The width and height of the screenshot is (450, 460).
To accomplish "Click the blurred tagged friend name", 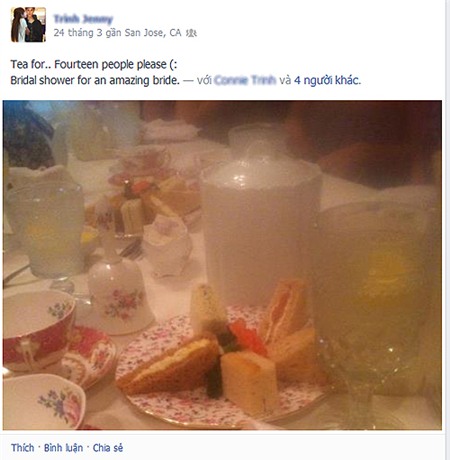I will (245, 80).
